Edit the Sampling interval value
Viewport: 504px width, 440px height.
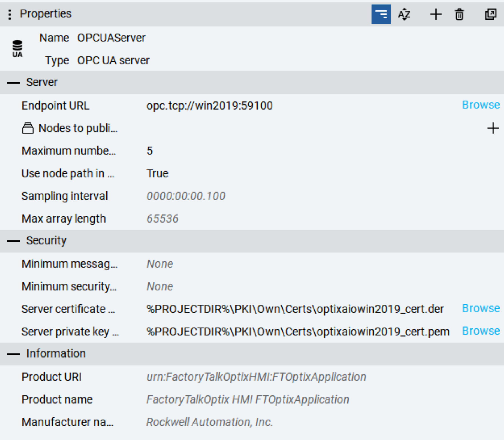[x=186, y=196]
